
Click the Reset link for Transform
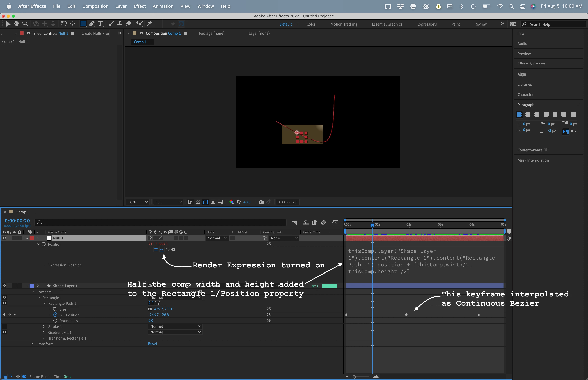point(152,344)
